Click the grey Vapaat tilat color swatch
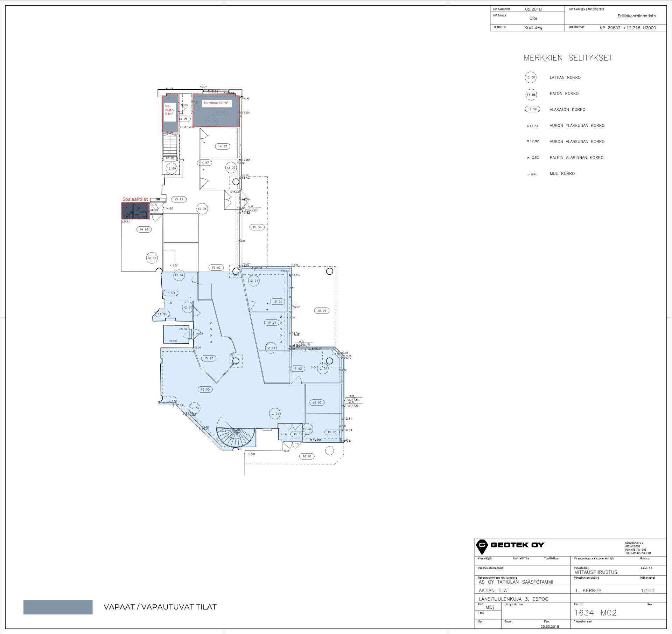Screen dimensions: 672x634 (58, 607)
